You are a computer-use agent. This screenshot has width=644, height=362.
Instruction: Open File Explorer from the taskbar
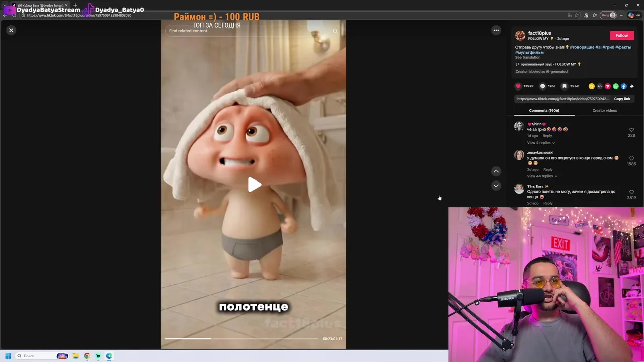click(x=76, y=356)
